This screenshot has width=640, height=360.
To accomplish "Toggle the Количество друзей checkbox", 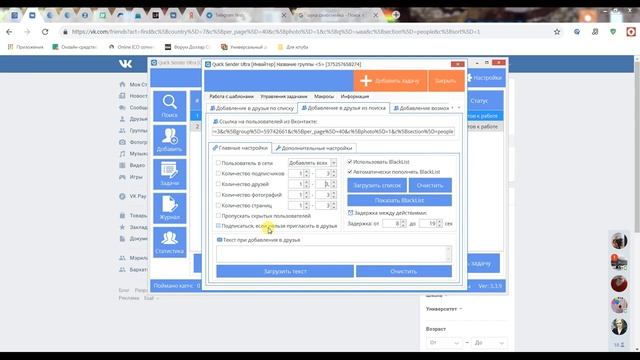I will pyautogui.click(x=218, y=184).
